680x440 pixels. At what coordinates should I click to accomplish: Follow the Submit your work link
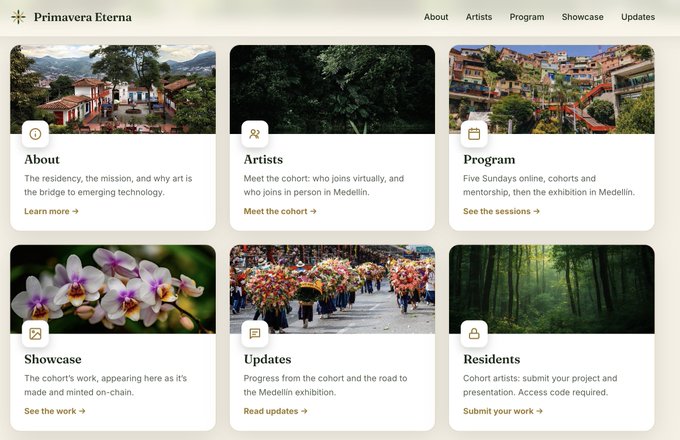[503, 411]
